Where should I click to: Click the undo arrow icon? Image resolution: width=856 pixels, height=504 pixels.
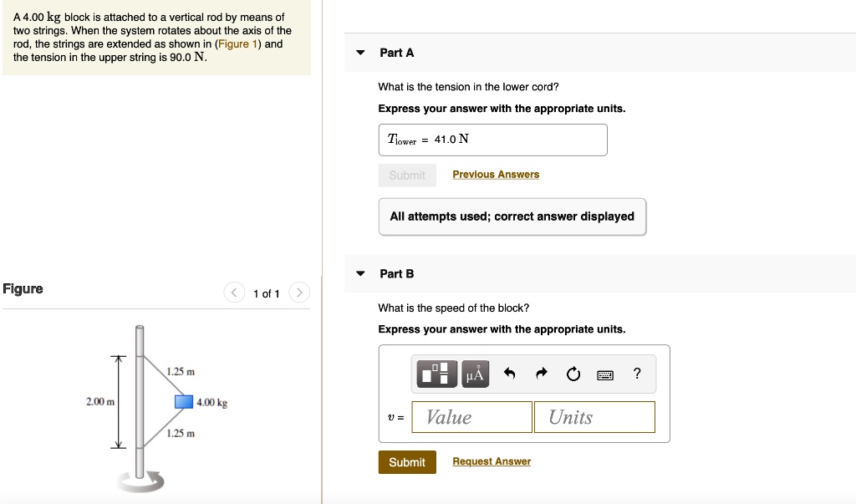coord(509,374)
